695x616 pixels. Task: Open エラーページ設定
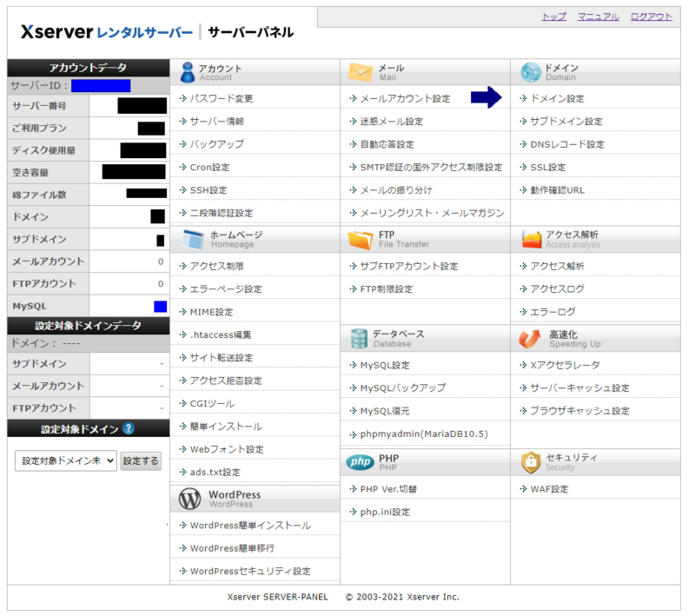226,289
